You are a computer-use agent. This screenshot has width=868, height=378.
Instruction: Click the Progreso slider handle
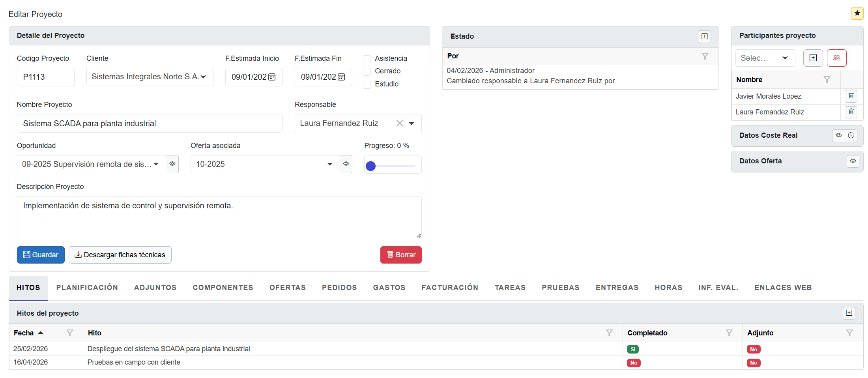[x=370, y=166]
